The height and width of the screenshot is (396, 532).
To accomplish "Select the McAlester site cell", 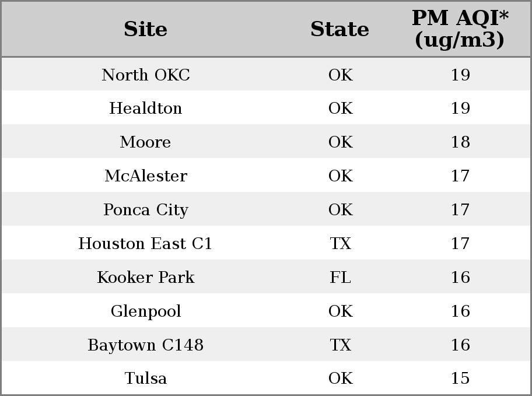I will [x=146, y=176].
